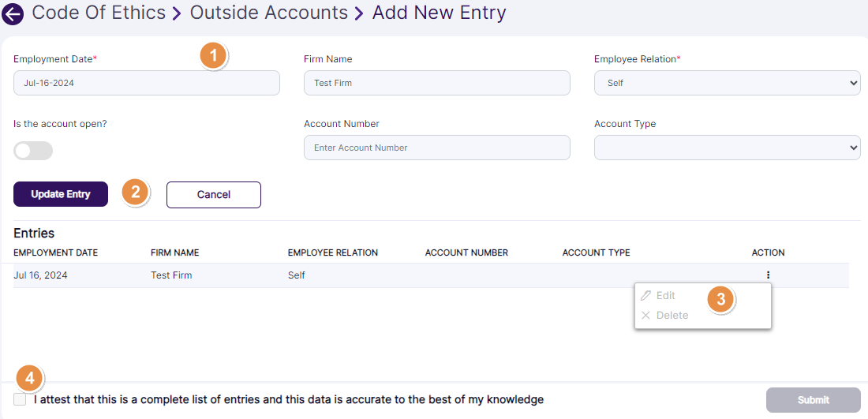
Task: Focus the Firm Name input field
Action: 436,83
